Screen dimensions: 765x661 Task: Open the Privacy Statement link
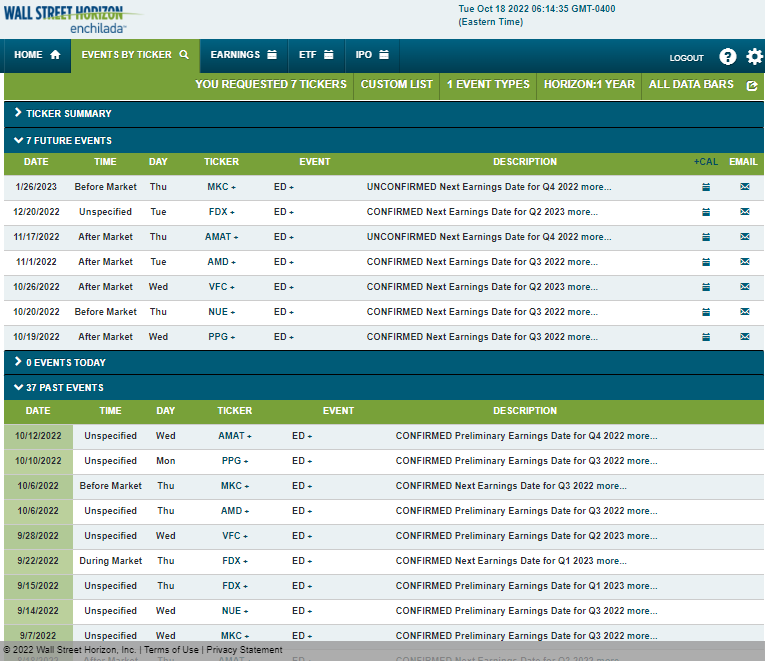(244, 650)
